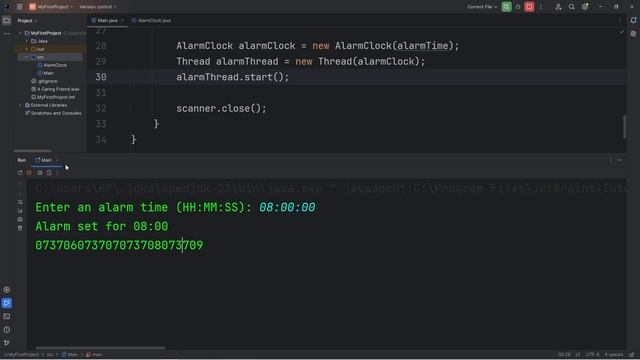This screenshot has height=360, width=640.
Task: Hide the Run tool window
Action: (620, 160)
